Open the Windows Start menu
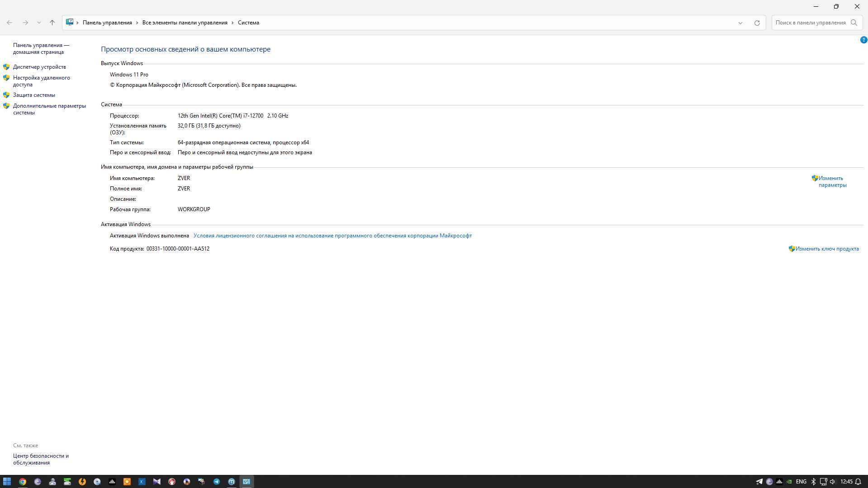Image resolution: width=868 pixels, height=488 pixels. [7, 482]
